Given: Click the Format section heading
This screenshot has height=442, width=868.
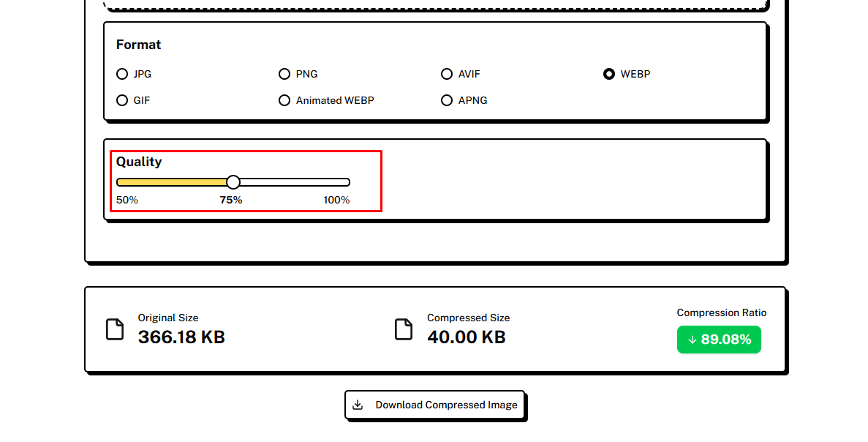Looking at the screenshot, I should 138,45.
